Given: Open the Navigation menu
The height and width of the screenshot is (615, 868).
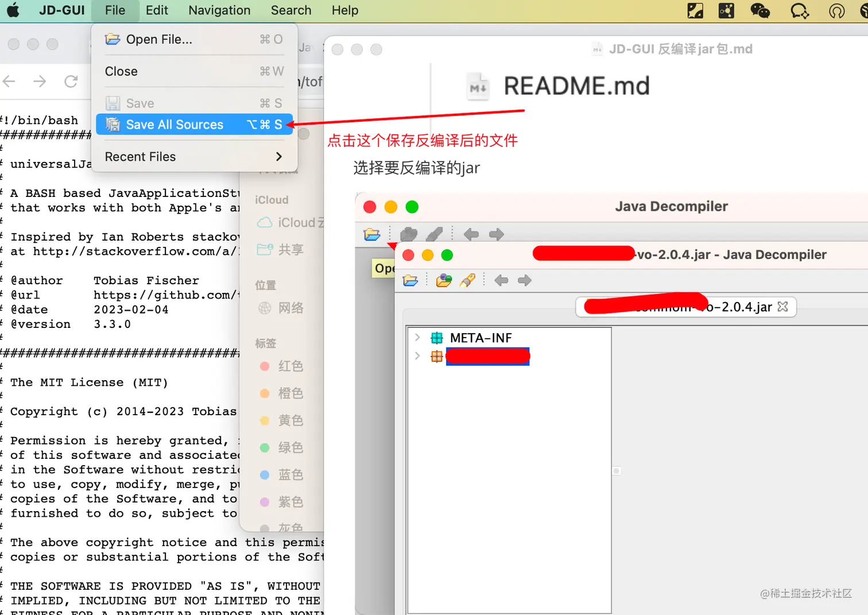Looking at the screenshot, I should pos(219,10).
